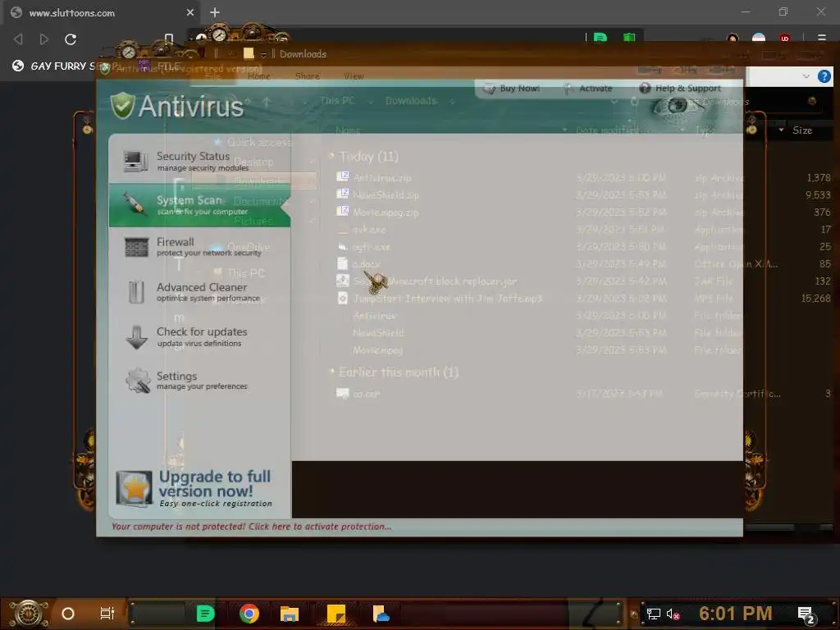Viewport: 840px width, 630px height.
Task: Open the Share ribbon tab in Explorer
Action: coord(308,76)
